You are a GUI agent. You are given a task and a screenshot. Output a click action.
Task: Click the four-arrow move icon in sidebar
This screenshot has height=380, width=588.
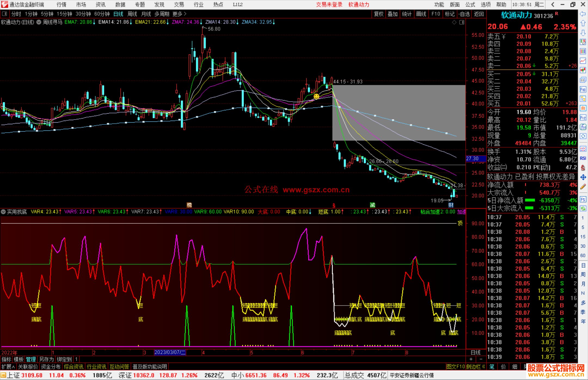pos(583,177)
